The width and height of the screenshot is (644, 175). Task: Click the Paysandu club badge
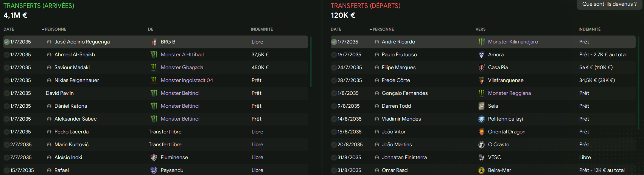(154, 170)
